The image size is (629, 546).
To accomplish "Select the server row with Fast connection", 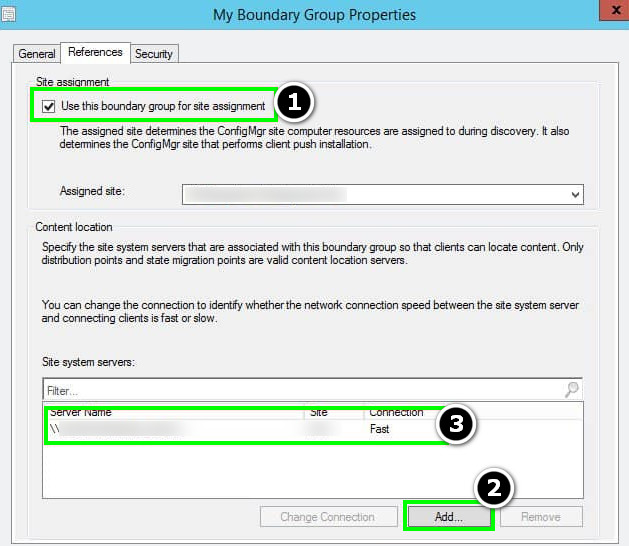I will pos(313,429).
